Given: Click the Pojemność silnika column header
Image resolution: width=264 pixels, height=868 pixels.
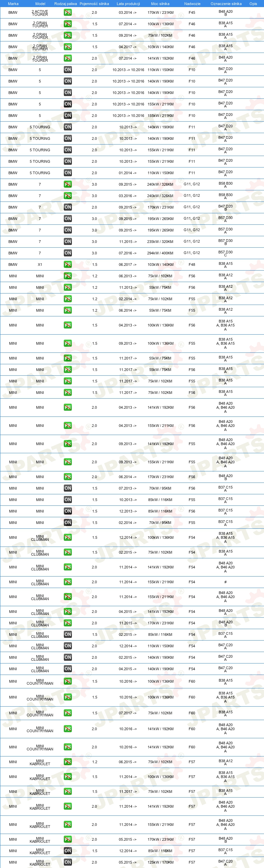Looking at the screenshot, I should [x=94, y=4].
